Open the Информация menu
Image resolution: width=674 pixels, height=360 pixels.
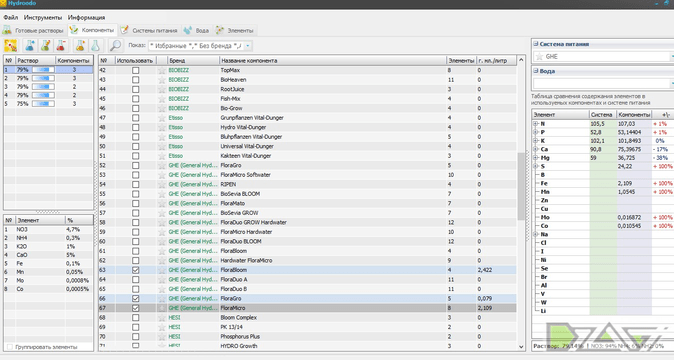coord(86,18)
